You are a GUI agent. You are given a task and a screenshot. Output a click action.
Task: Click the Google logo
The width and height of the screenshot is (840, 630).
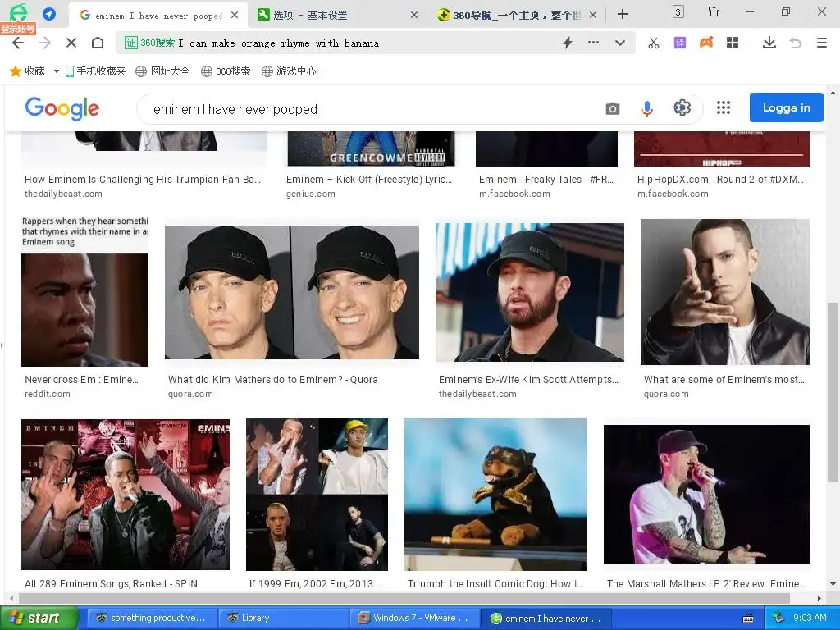[x=62, y=108]
